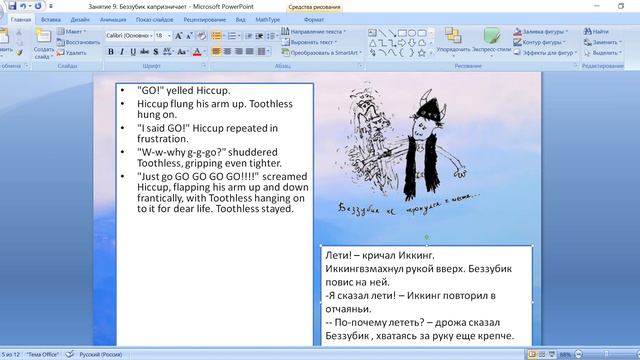Open the Показ слайдов tab
This screenshot has height=360, width=640.
[154, 20]
